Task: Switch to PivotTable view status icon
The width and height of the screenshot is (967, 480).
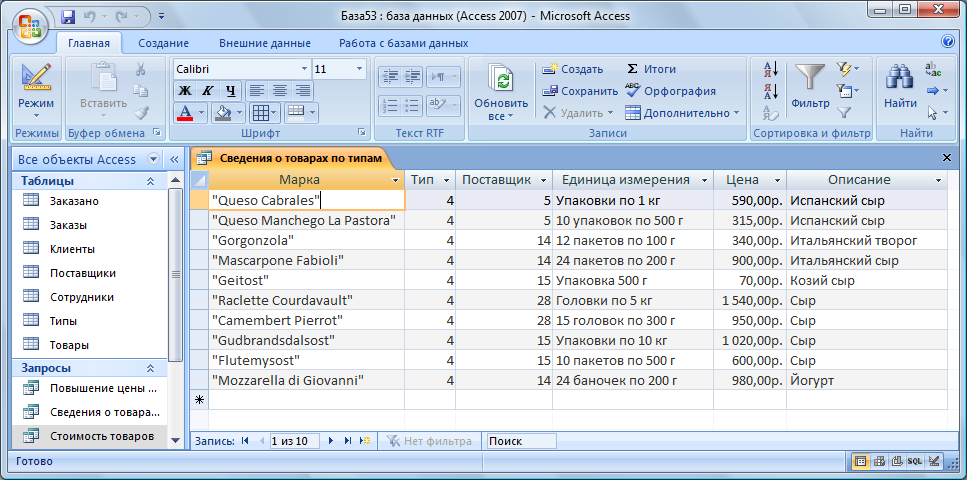Action: [879, 461]
